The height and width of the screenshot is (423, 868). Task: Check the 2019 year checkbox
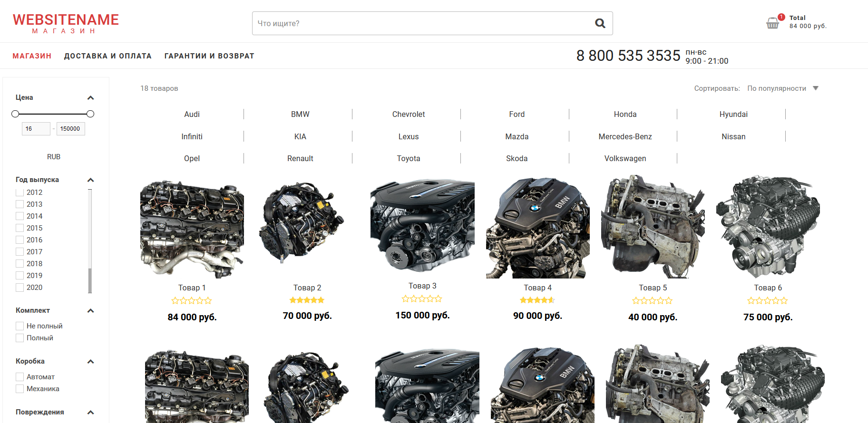(20, 276)
